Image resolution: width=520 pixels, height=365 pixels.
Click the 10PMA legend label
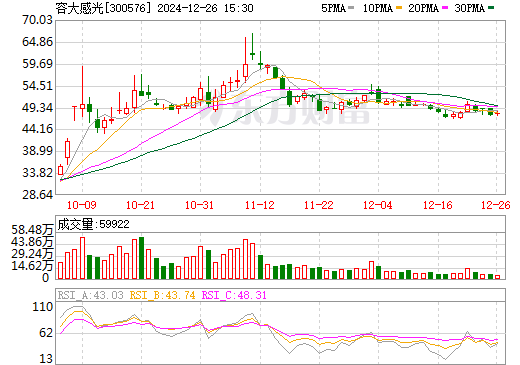click(x=378, y=8)
